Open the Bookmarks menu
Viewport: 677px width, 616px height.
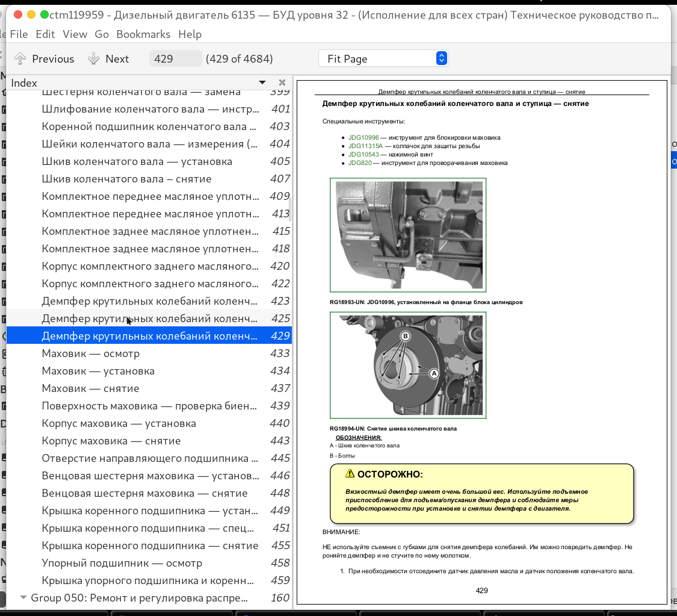pyautogui.click(x=143, y=34)
